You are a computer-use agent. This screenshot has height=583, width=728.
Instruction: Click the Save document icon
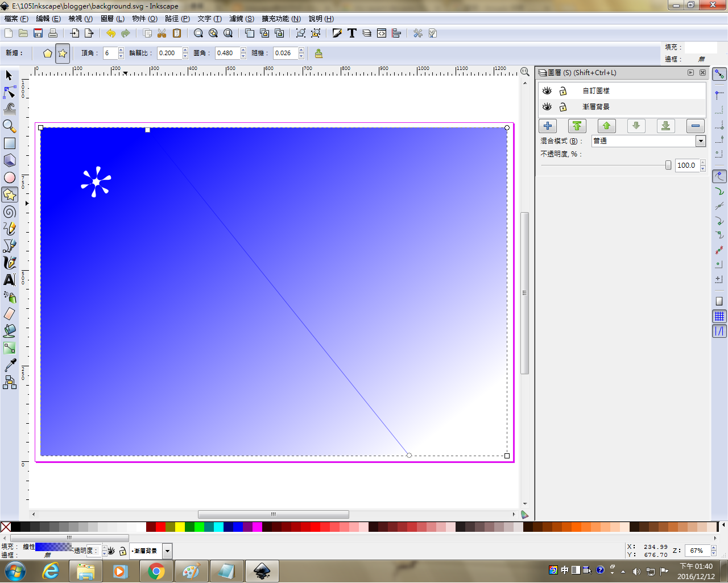[x=38, y=33]
